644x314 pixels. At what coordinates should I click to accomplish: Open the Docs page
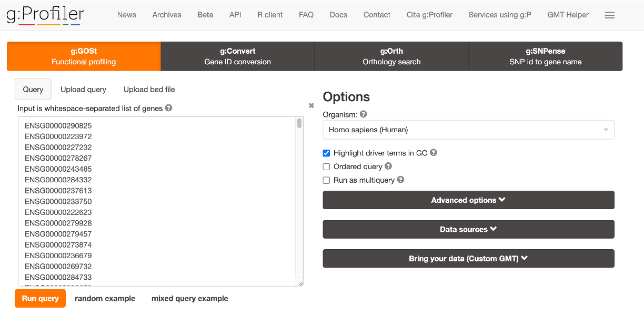[338, 15]
